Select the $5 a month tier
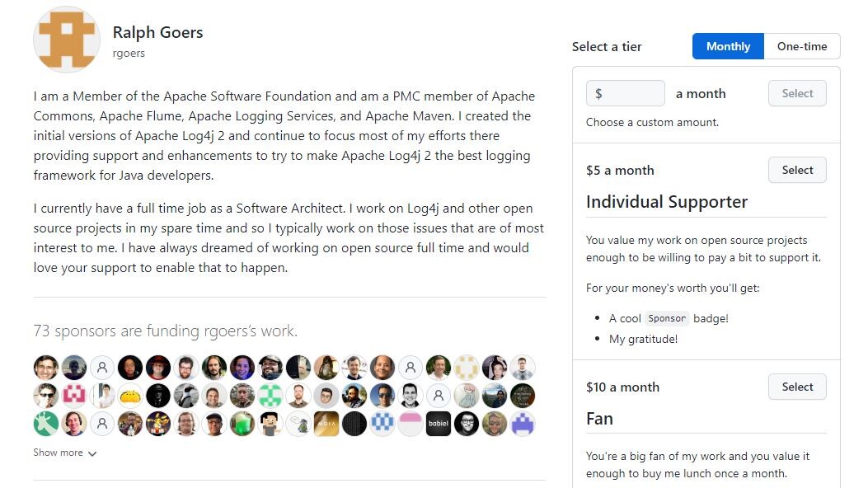The height and width of the screenshot is (488, 868). click(x=797, y=170)
